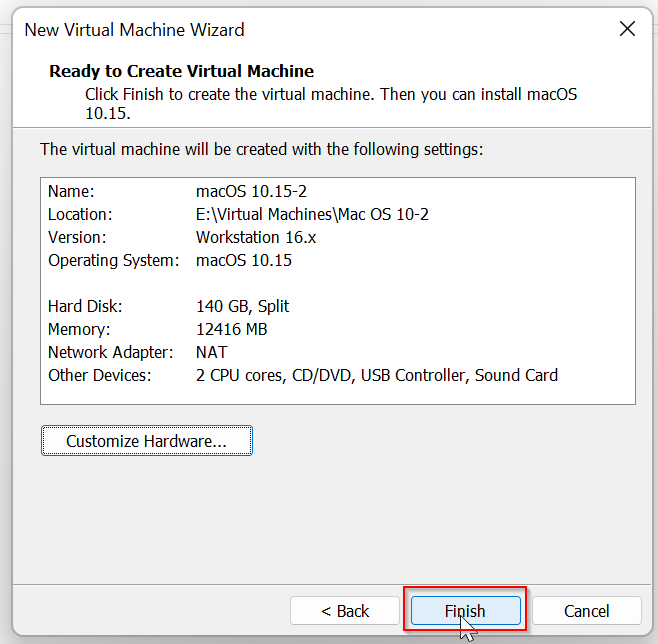Click the "Click Finish to create" instruction text
The height and width of the screenshot is (644, 658).
coord(330,95)
